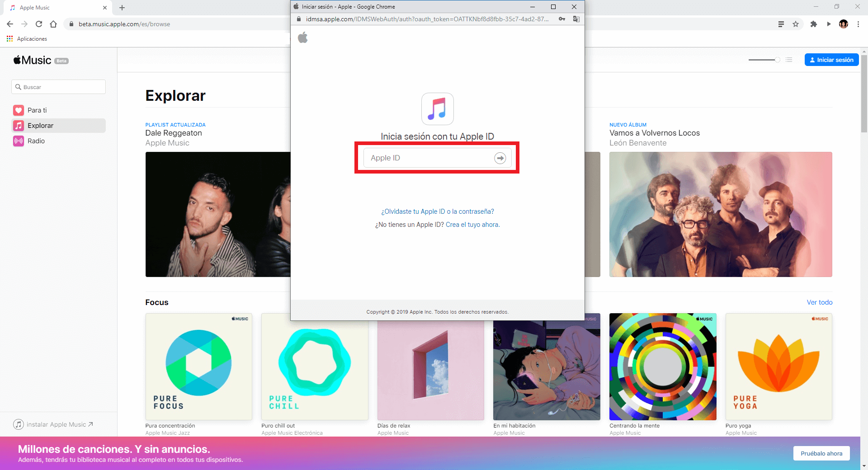Click Pruébalo ahora button in banner
868x470 pixels.
(821, 453)
